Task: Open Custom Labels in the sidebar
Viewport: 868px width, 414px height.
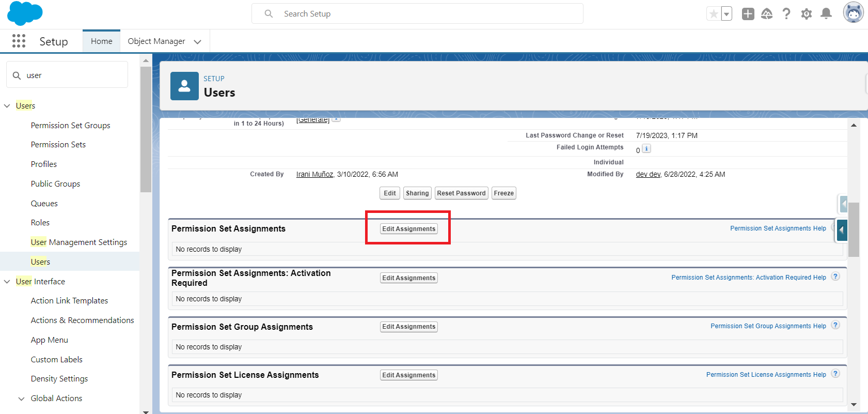Action: (x=57, y=360)
